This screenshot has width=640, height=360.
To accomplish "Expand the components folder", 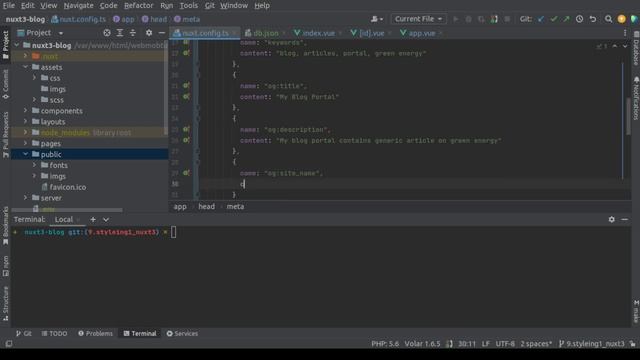I will point(25,111).
